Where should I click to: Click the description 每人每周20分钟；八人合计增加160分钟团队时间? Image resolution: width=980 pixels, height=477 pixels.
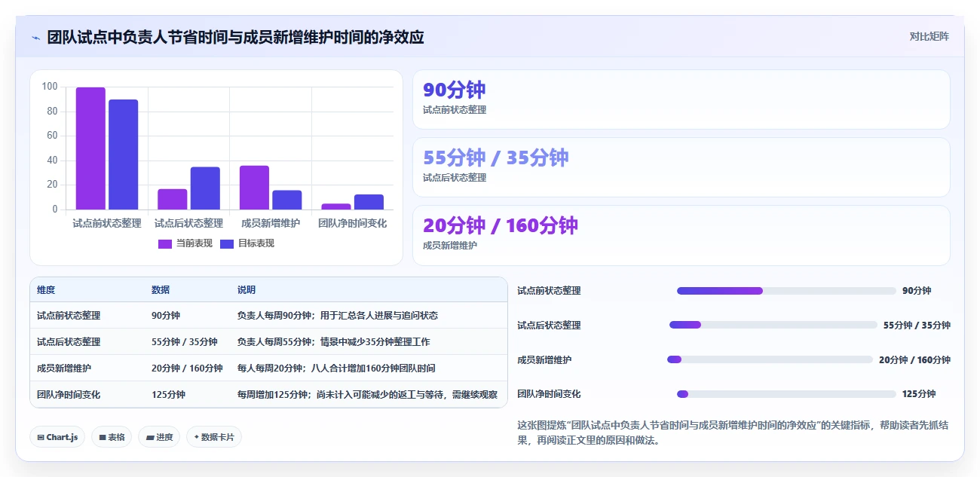pyautogui.click(x=336, y=368)
